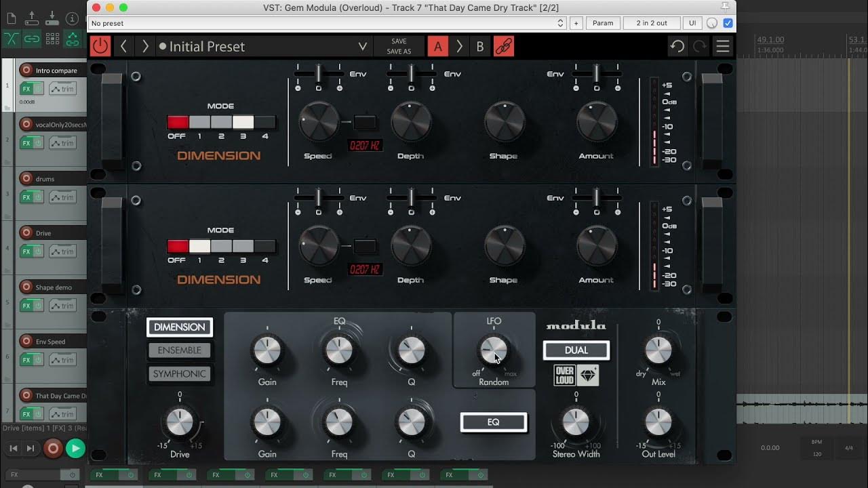Undo the last plugin change
Screen dimensions: 868x488
[677, 46]
